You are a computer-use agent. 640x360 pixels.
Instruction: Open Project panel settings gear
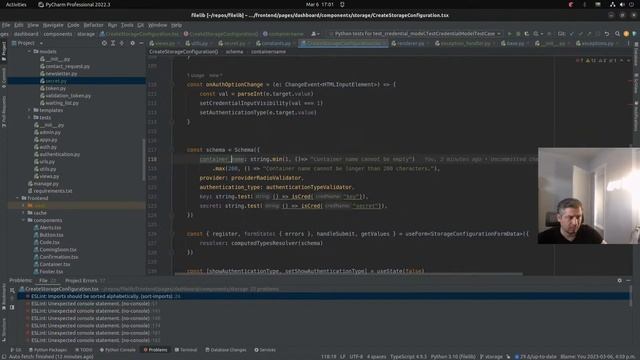[x=132, y=43]
